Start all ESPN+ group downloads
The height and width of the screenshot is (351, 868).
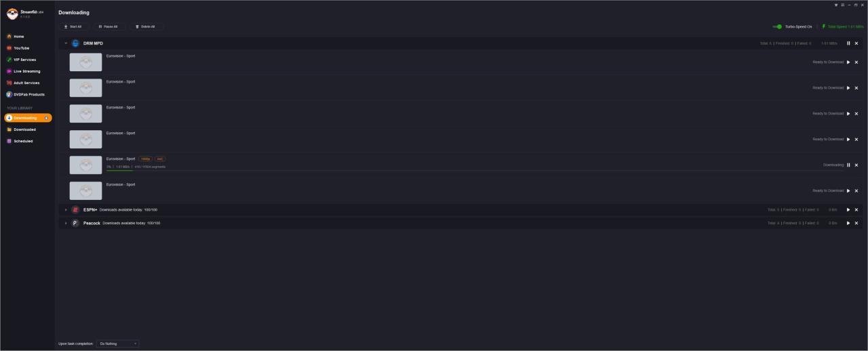click(x=848, y=210)
